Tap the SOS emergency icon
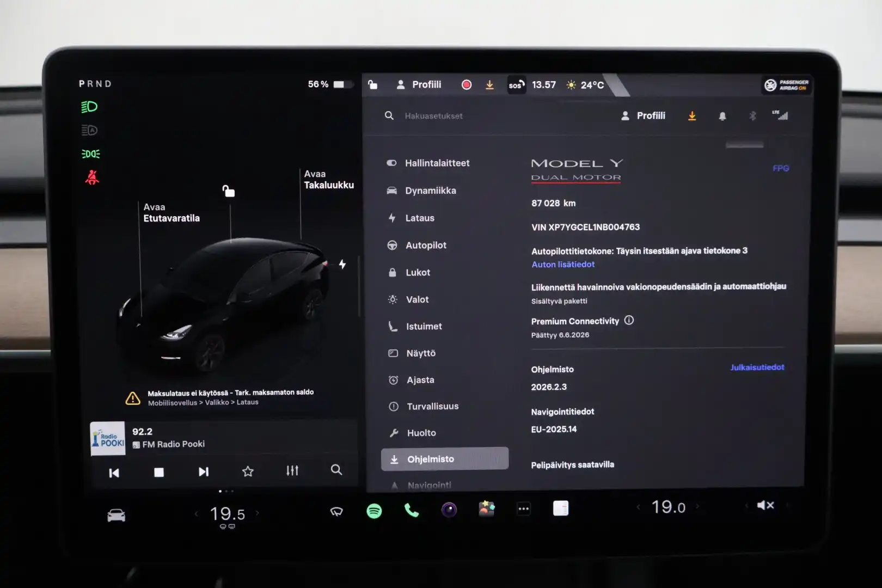The height and width of the screenshot is (588, 882). [517, 85]
